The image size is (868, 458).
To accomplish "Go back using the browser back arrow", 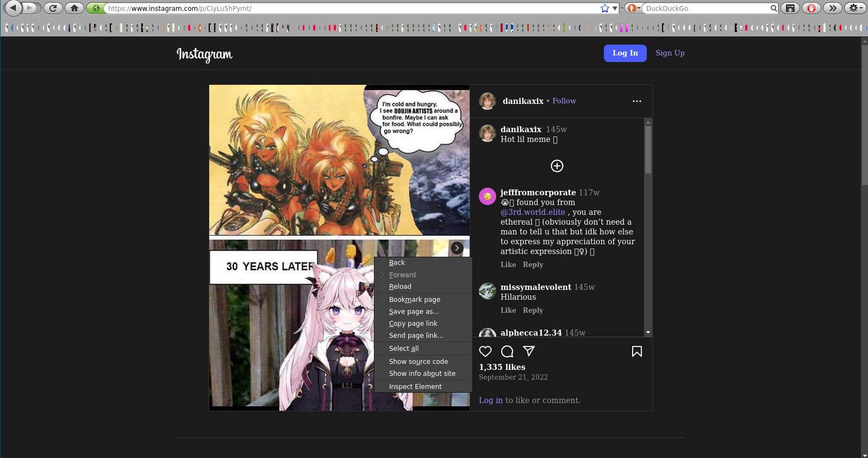I will click(x=13, y=8).
